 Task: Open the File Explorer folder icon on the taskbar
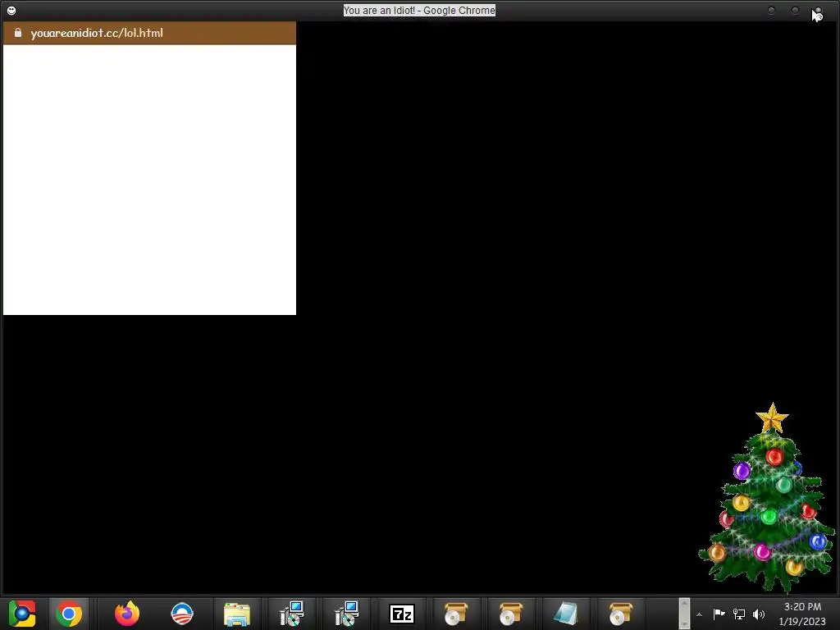tap(237, 614)
